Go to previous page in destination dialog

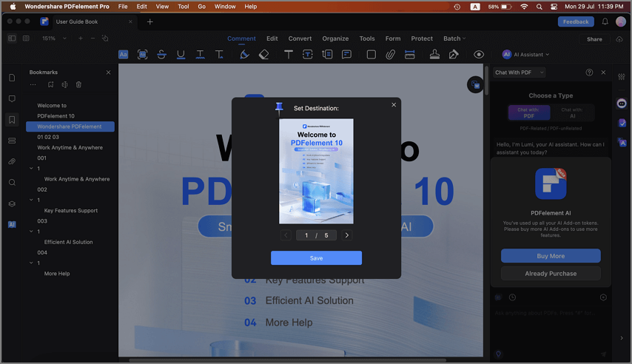point(286,235)
